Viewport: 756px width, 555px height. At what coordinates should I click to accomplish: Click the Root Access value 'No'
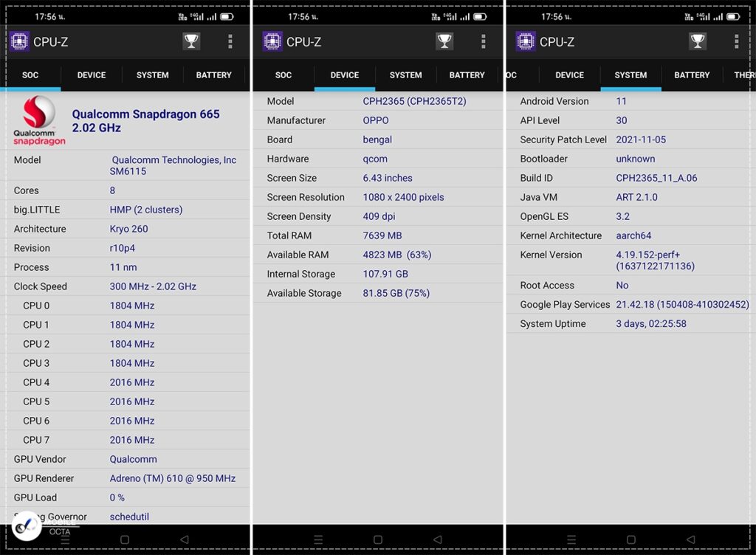(622, 285)
